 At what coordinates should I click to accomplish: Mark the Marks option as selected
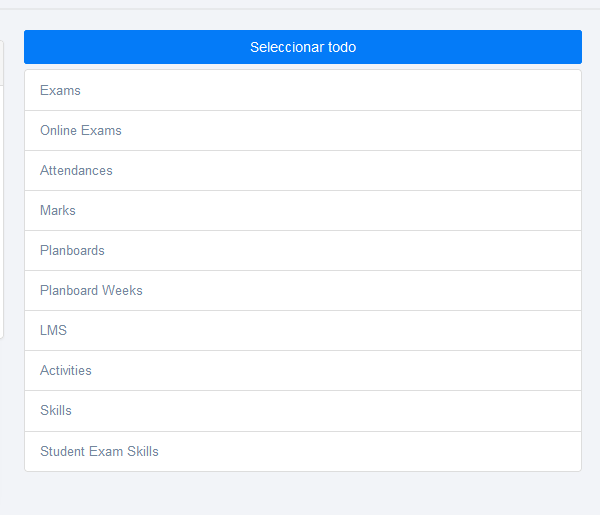click(x=302, y=210)
